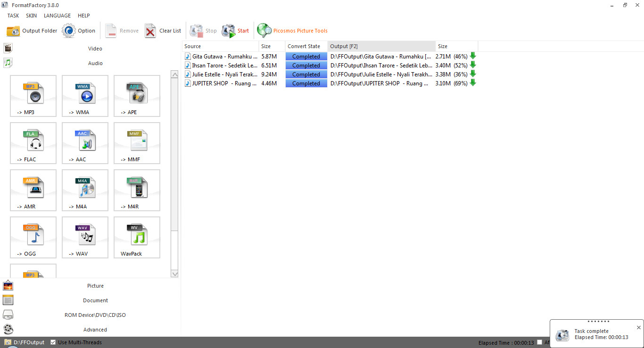Click the 9.24M size value
Image resolution: width=644 pixels, height=348 pixels.
click(269, 74)
